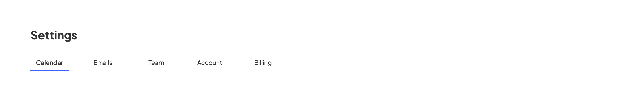View team members under Team
Screen dimensions: 644x102
pos(156,63)
